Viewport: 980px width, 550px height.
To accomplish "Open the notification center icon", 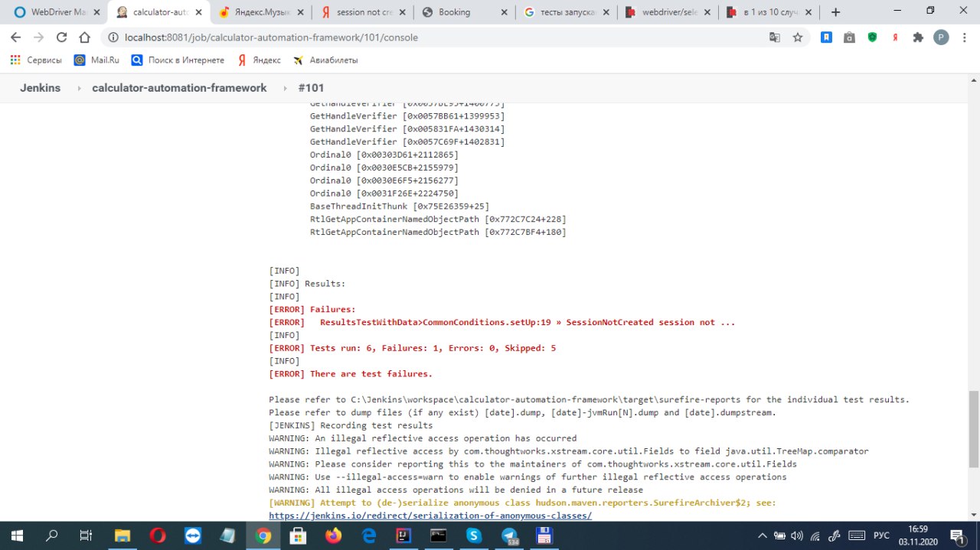I will [x=957, y=535].
